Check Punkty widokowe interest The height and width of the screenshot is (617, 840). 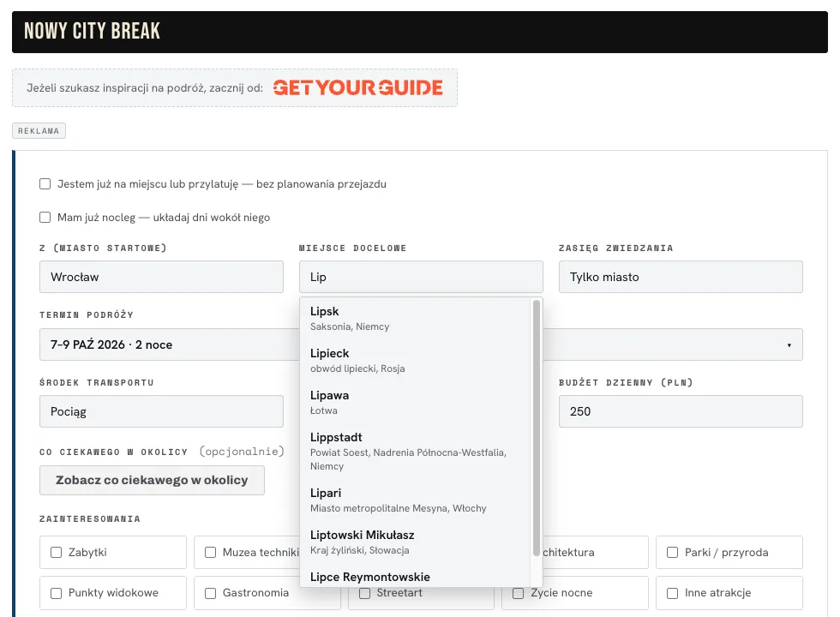click(x=57, y=593)
